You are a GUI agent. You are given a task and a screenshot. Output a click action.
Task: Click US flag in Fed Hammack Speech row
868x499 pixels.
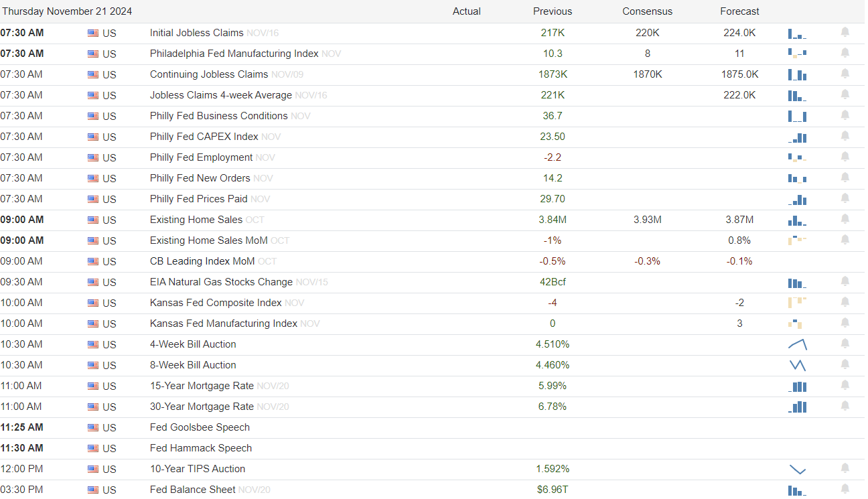click(93, 449)
